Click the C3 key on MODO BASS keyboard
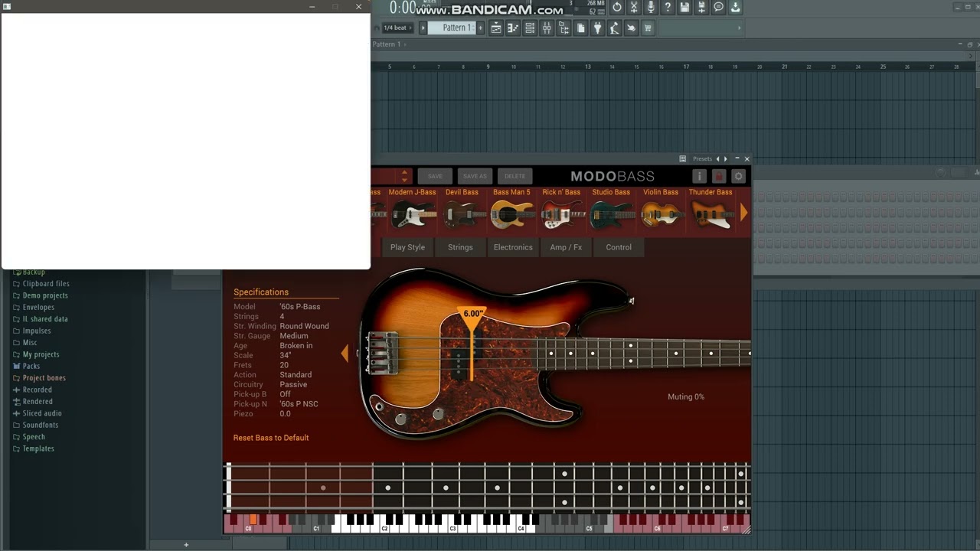Viewport: 980px width, 551px height. coord(452,528)
